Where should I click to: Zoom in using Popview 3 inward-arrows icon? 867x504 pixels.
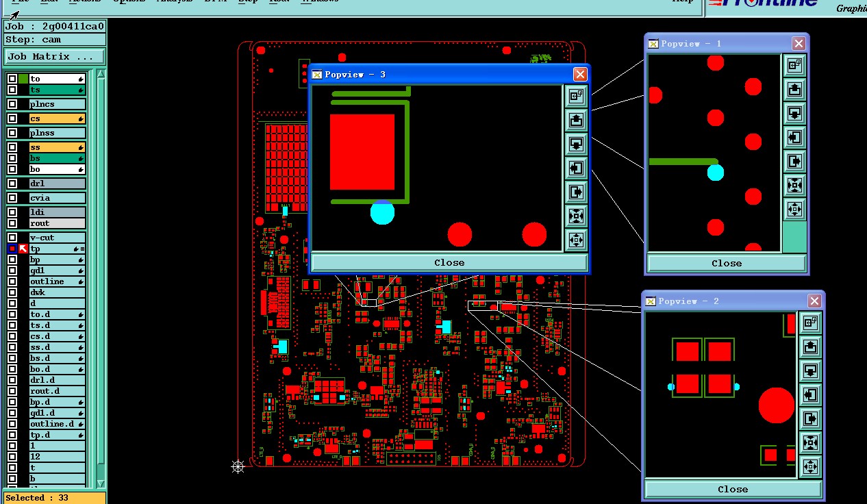(576, 216)
